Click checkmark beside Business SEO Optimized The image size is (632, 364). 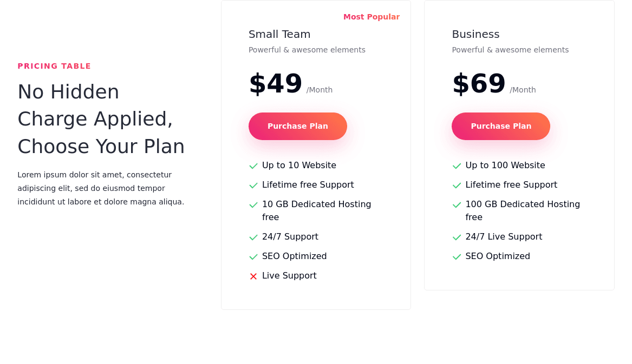tap(457, 256)
